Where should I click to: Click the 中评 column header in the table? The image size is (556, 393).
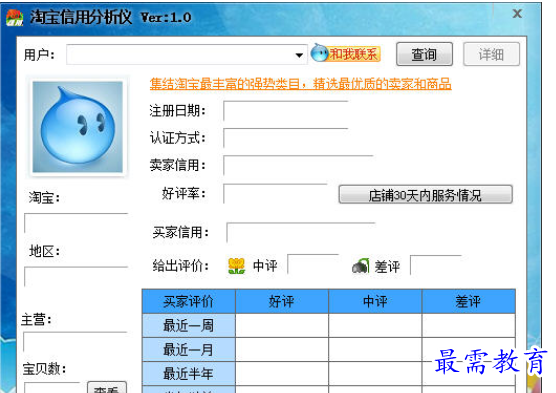coord(375,301)
